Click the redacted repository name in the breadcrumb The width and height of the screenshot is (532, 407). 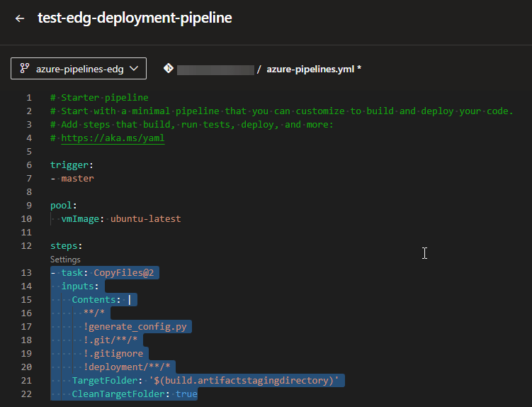click(215, 69)
